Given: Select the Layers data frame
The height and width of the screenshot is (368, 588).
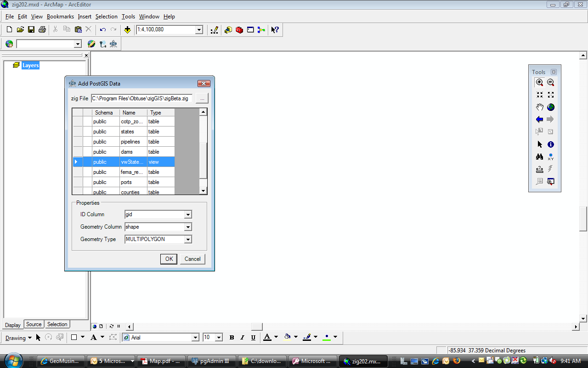Looking at the screenshot, I should click(31, 65).
